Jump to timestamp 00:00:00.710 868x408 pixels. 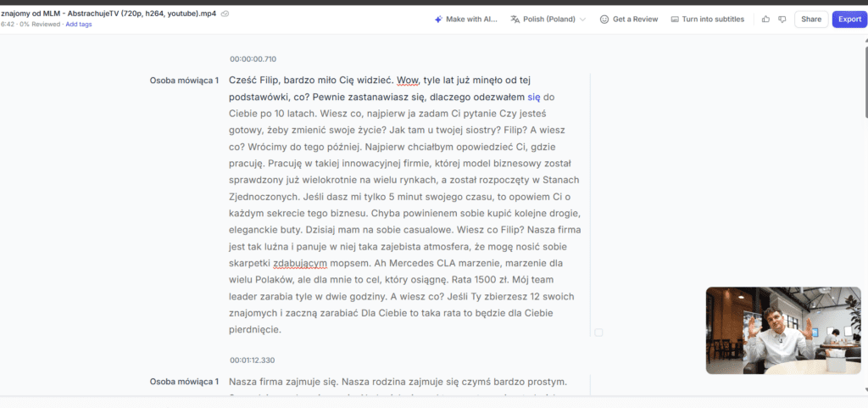[253, 59]
